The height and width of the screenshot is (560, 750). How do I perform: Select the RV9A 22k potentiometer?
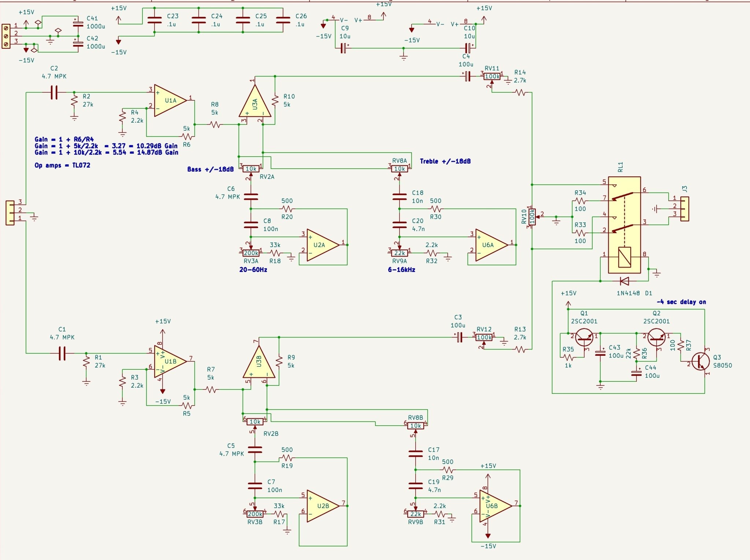tap(400, 253)
